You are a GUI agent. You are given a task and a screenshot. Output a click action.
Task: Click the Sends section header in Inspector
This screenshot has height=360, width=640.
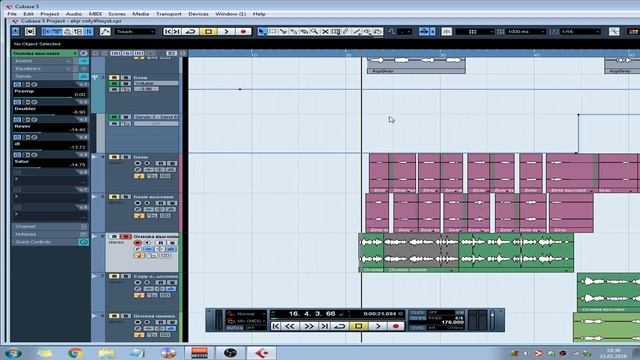tap(50, 76)
